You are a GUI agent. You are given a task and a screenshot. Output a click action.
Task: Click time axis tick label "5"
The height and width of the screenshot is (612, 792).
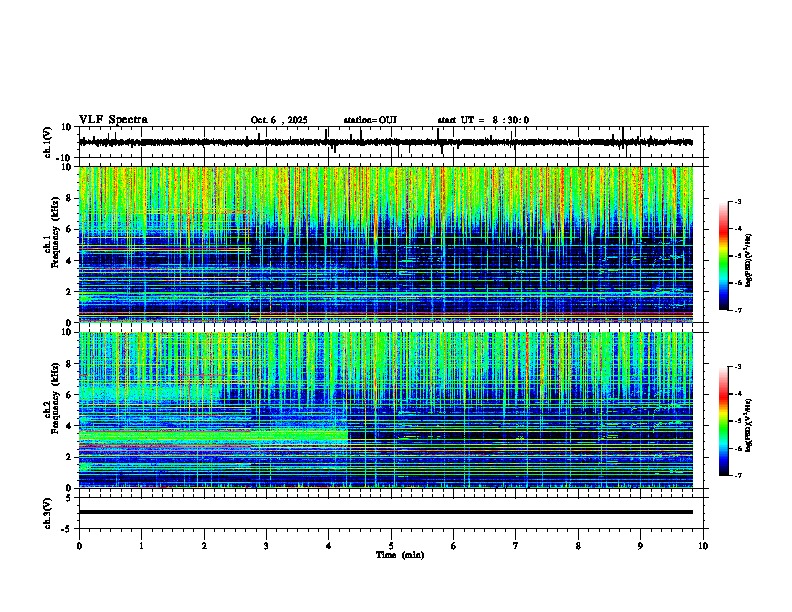pyautogui.click(x=391, y=546)
